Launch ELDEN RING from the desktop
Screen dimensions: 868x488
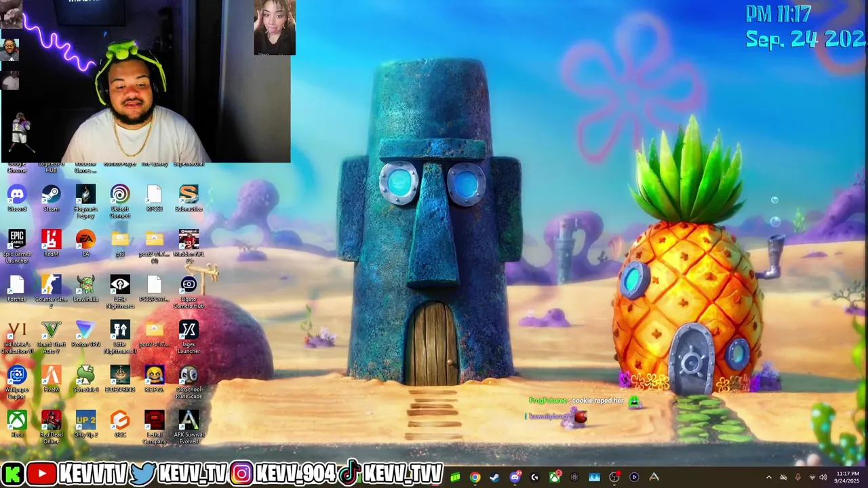120,379
